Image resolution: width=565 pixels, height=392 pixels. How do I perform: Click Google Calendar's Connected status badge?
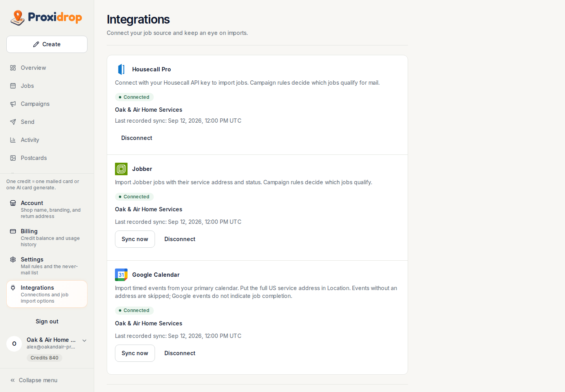tap(134, 310)
